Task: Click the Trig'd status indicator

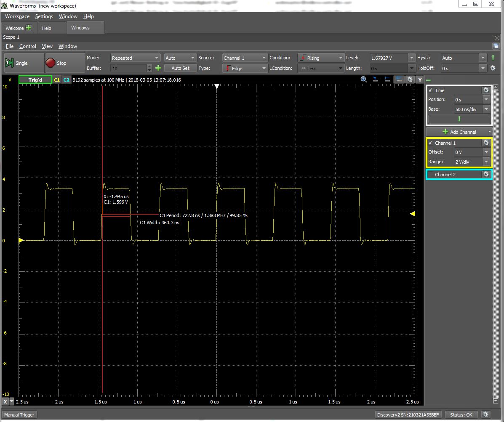Action: [35, 80]
